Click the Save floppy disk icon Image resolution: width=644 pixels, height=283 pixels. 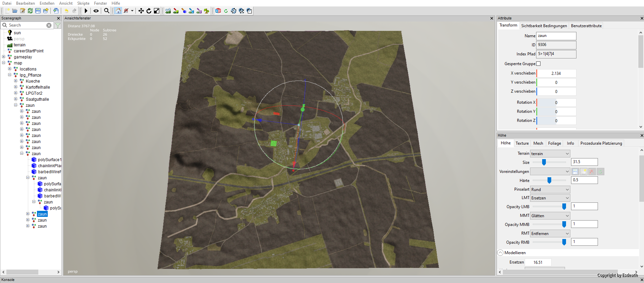coord(38,11)
